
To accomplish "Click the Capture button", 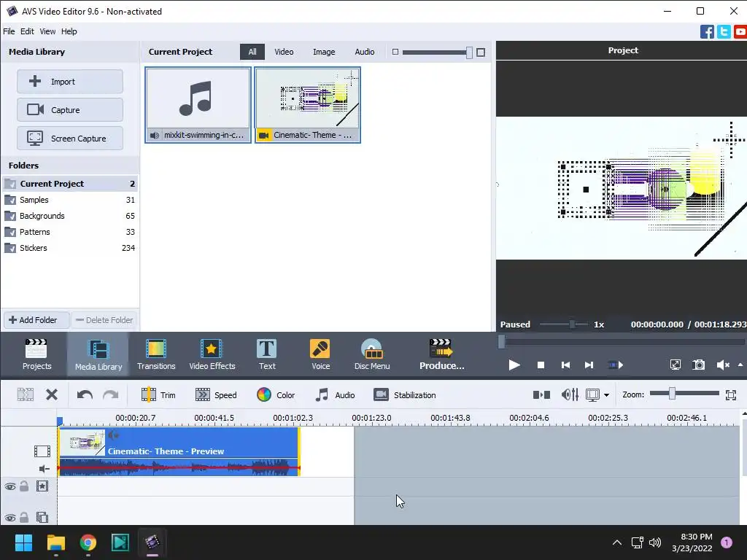I will pyautogui.click(x=70, y=110).
